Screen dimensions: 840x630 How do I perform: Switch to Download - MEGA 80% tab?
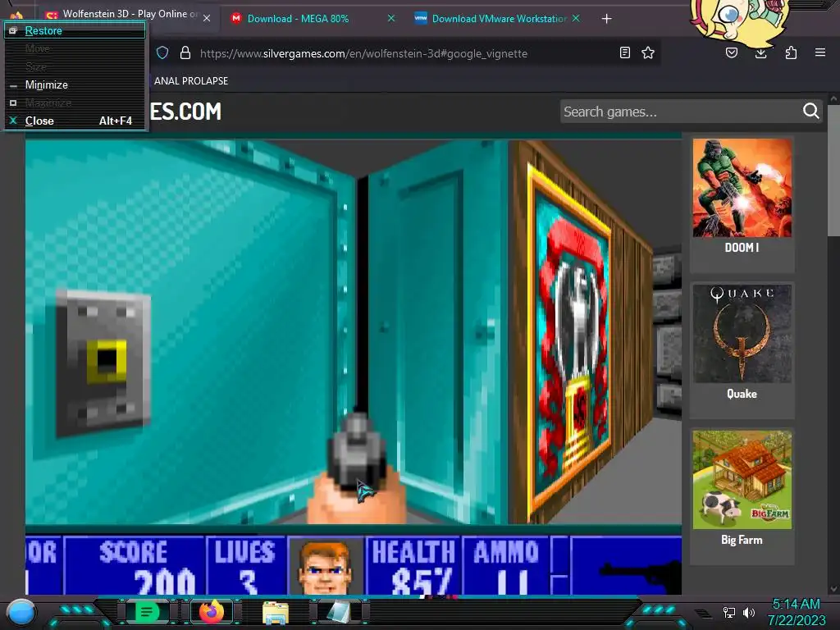tap(297, 19)
